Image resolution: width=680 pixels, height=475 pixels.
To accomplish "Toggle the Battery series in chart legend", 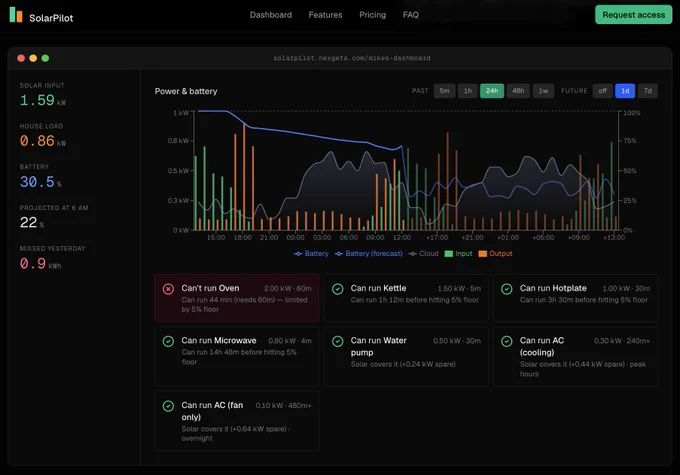I will coord(311,253).
